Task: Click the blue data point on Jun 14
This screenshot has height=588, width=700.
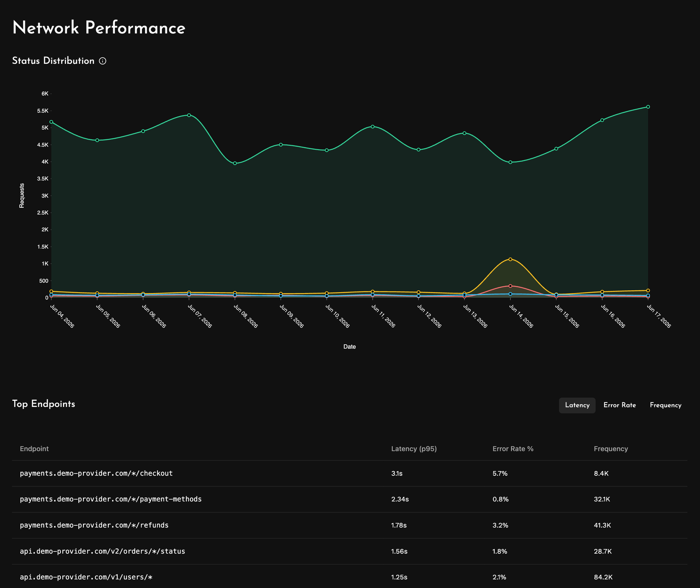Action: [510, 294]
